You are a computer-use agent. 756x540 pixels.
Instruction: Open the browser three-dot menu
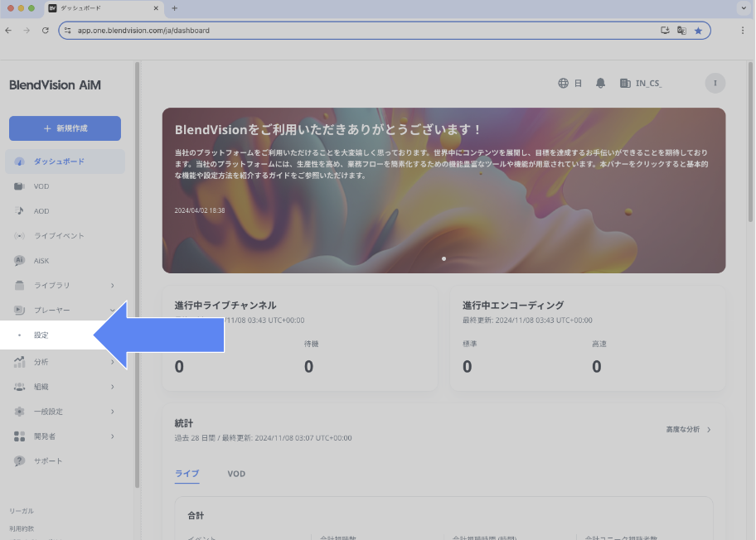tap(743, 31)
